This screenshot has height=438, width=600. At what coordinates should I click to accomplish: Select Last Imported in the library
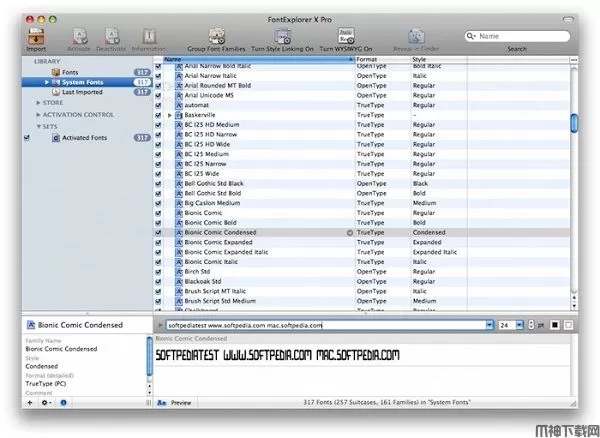87,92
